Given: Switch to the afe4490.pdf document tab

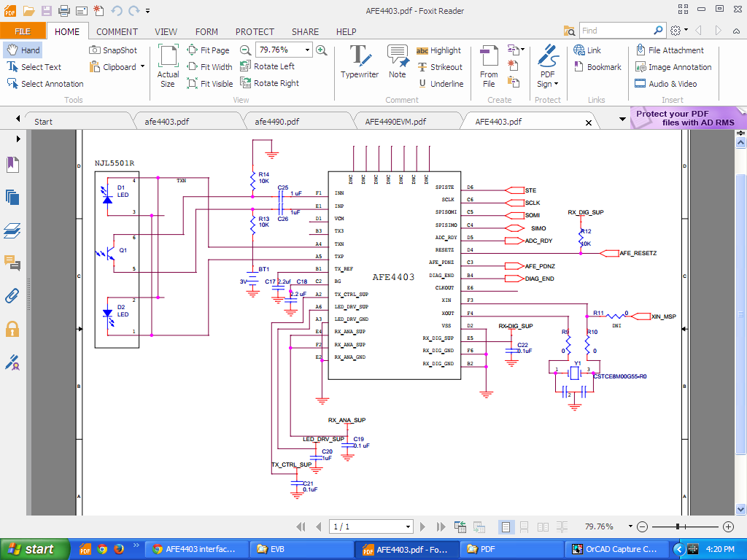Looking at the screenshot, I should [x=276, y=122].
